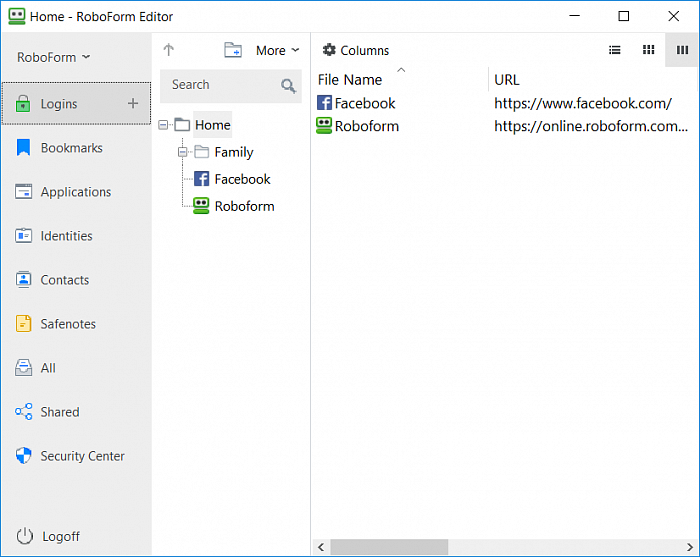Click the search magnifier icon

point(288,85)
